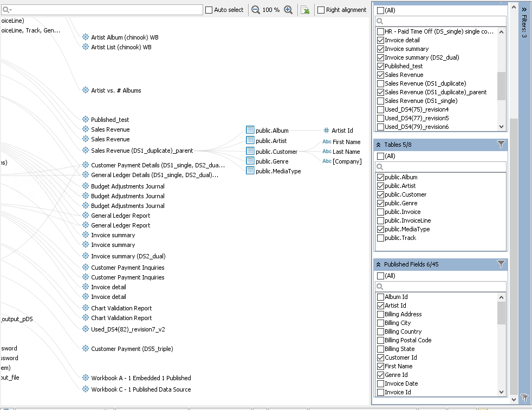Click the clear filters funnel at bottom right

(x=524, y=398)
